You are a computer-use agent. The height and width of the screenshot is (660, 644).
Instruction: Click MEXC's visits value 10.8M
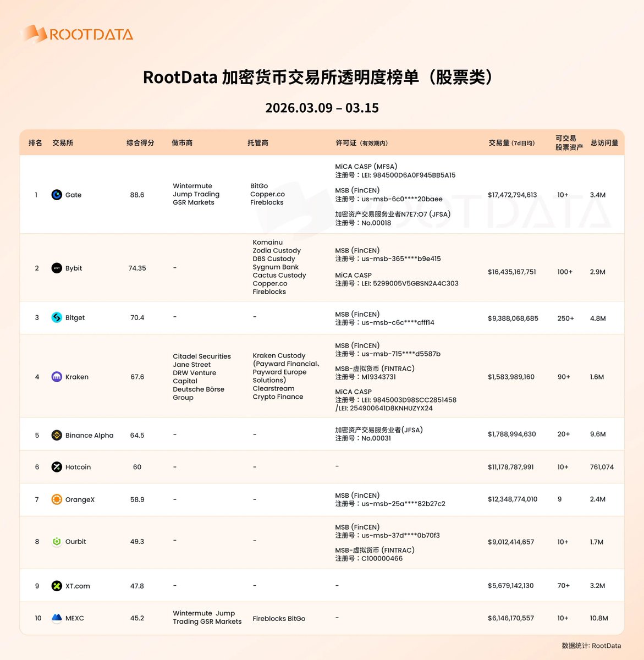click(x=599, y=618)
